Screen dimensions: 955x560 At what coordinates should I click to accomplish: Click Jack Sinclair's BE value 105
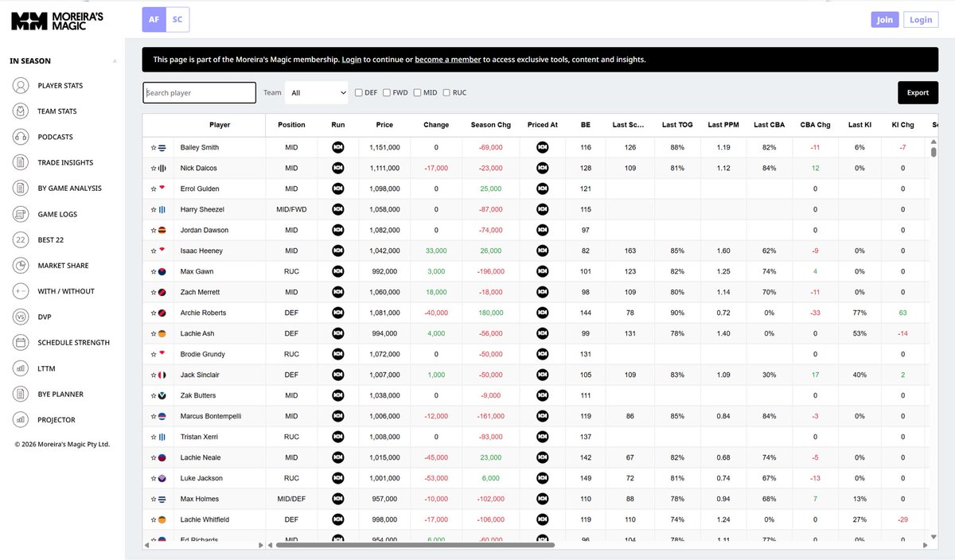point(586,375)
